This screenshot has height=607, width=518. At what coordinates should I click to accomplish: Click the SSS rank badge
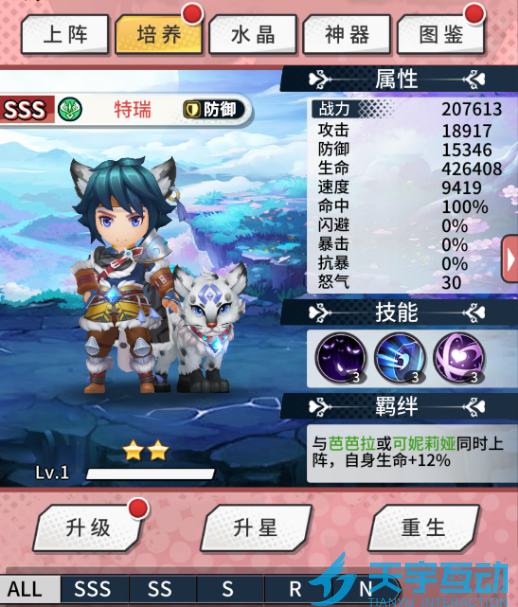click(25, 110)
